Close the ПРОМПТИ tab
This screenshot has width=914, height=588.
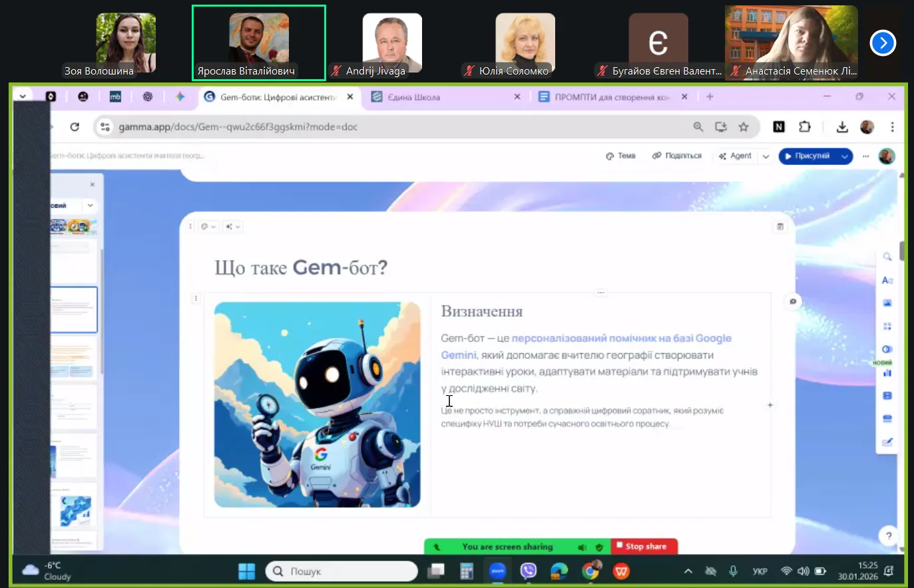684,97
